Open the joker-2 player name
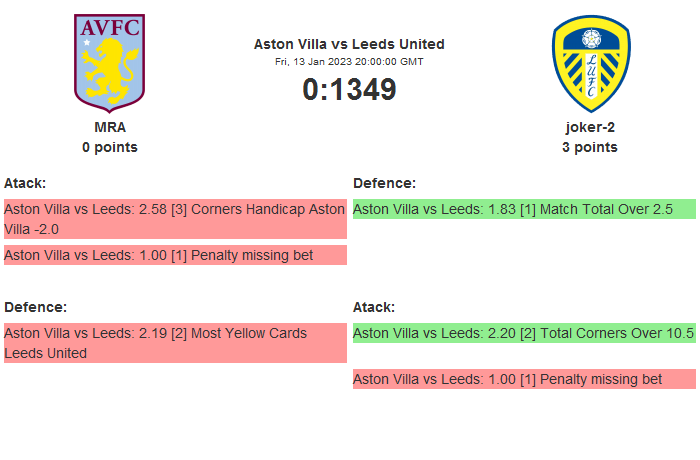Screen dimensions: 700x460 click(x=590, y=127)
